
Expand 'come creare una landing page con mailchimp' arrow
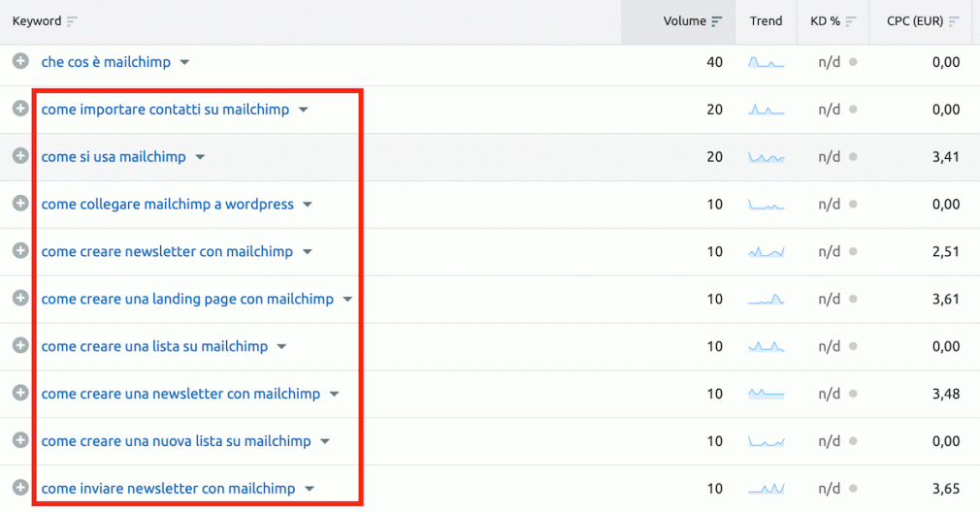point(347,300)
